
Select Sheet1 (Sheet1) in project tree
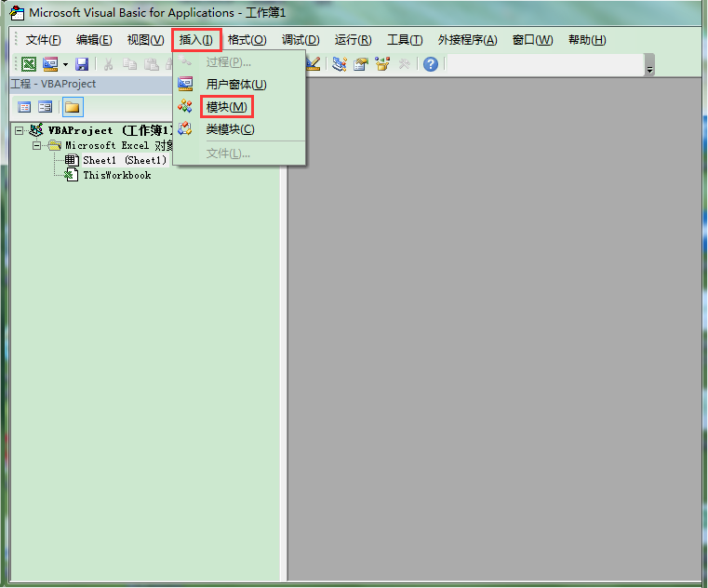click(x=125, y=160)
